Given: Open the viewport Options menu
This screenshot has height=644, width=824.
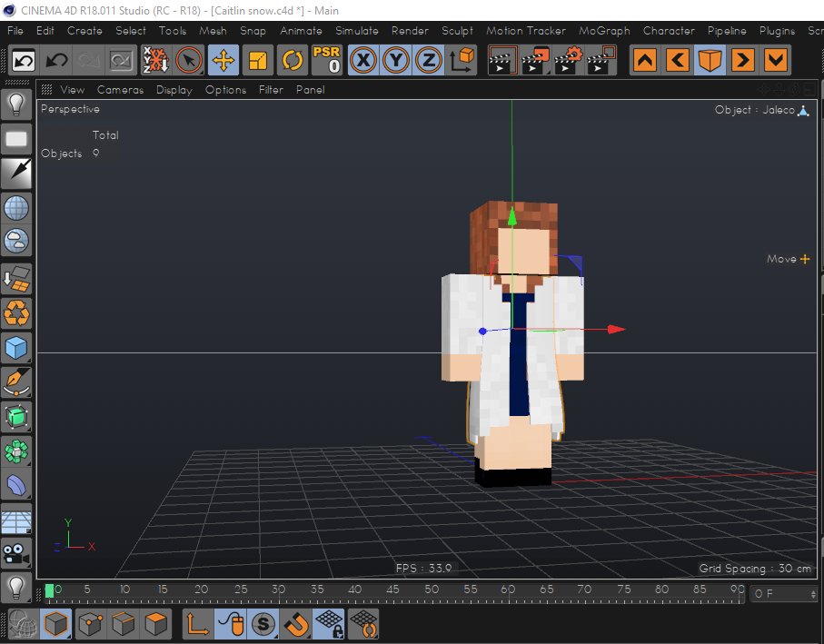Looking at the screenshot, I should (x=226, y=90).
